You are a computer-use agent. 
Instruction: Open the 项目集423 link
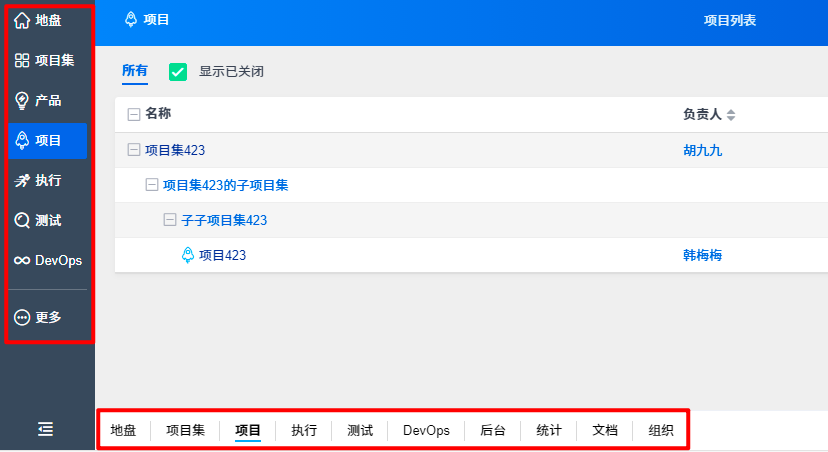[175, 150]
